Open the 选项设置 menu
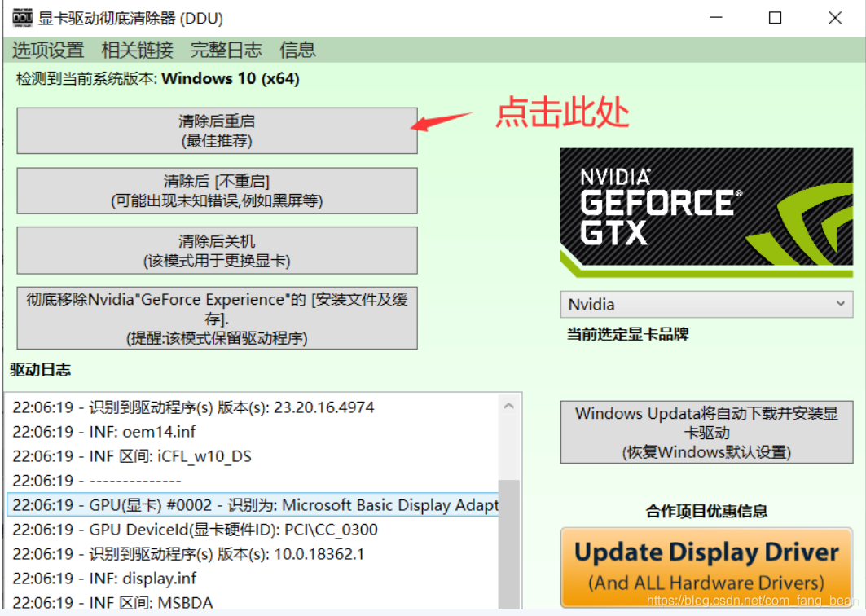The image size is (866, 616). coord(48,51)
